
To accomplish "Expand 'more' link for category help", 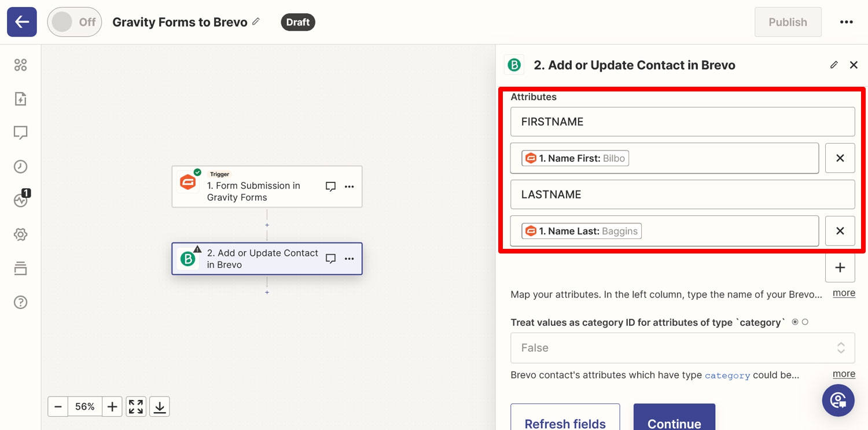I will coord(844,374).
